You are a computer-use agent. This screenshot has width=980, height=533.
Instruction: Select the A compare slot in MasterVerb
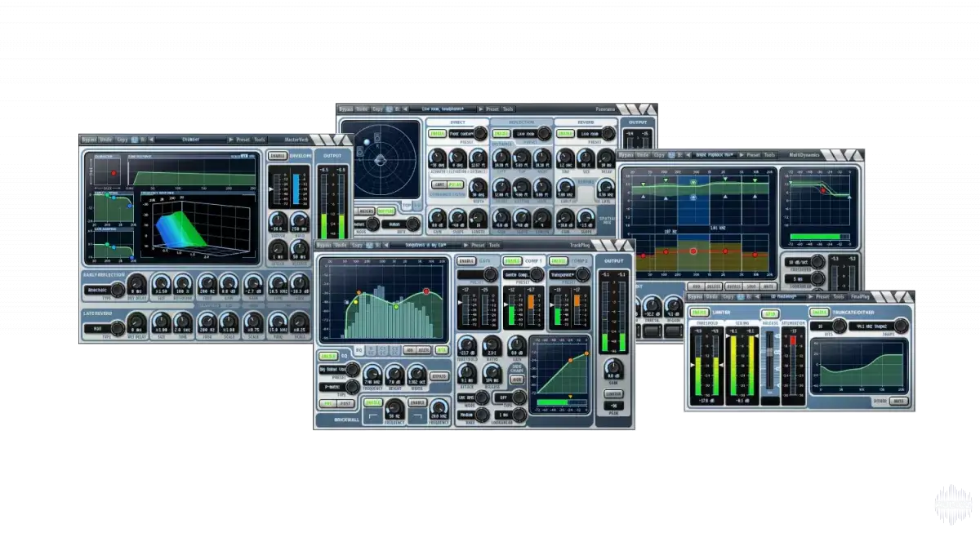(x=135, y=140)
